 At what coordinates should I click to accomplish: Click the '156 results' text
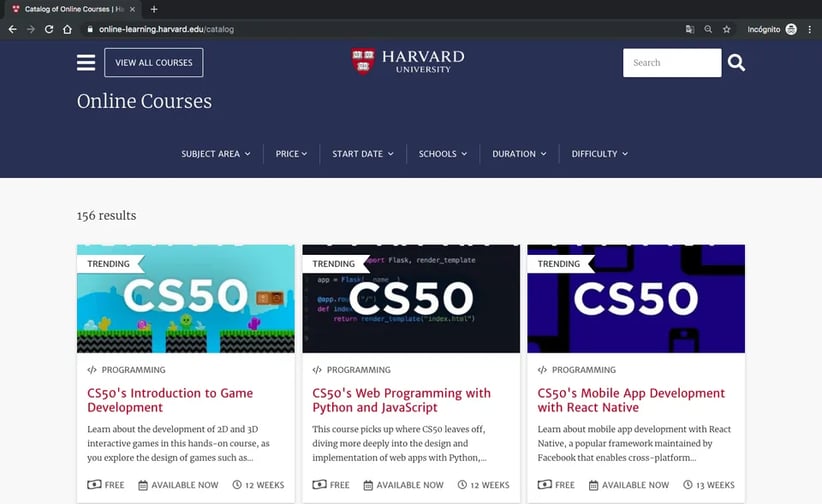click(x=106, y=216)
